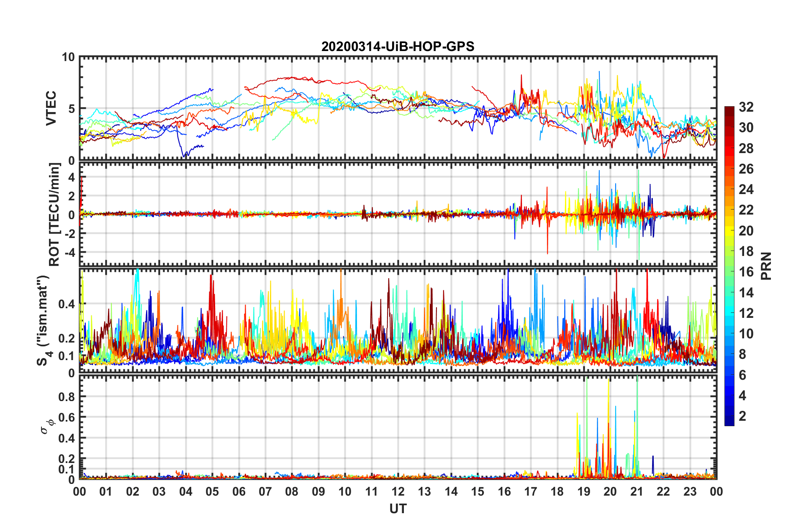Select the 10 tick on PRN colorbar

[746, 334]
